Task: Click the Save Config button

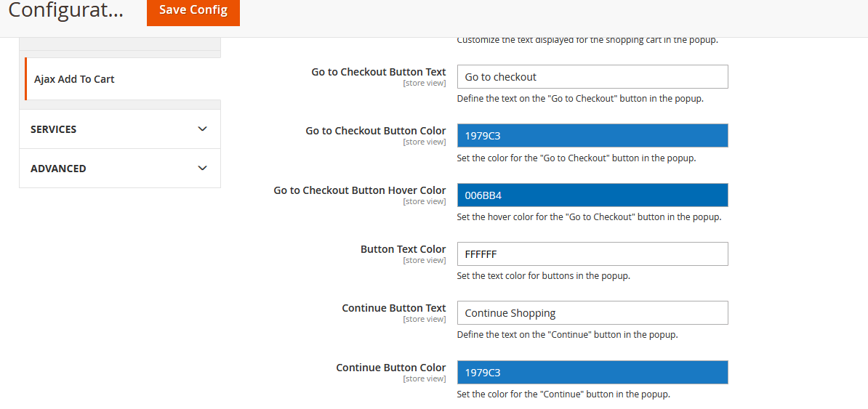Action: pos(193,10)
